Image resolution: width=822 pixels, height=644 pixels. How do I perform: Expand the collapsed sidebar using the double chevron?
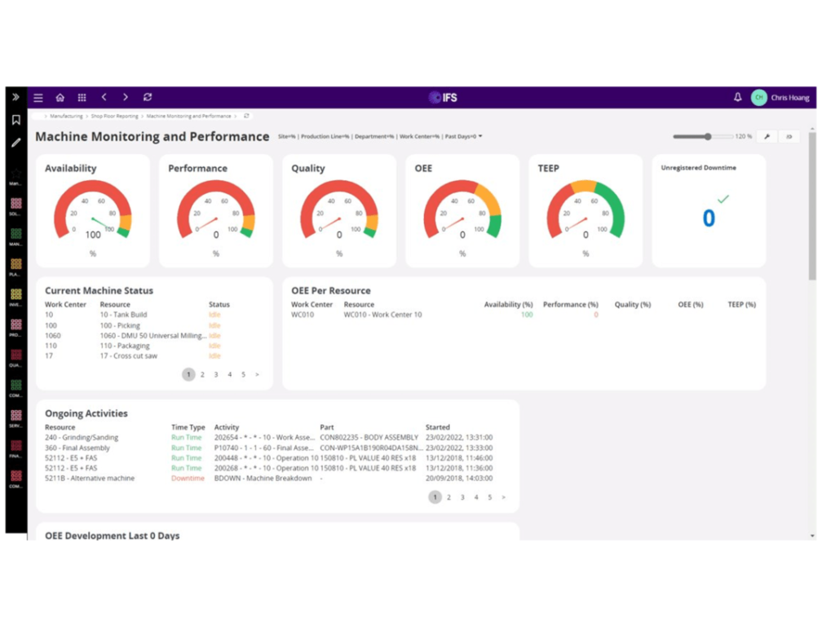(15, 96)
